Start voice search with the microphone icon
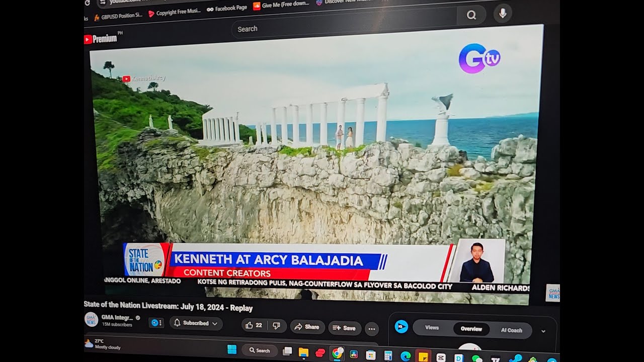The height and width of the screenshot is (362, 644). point(502,14)
